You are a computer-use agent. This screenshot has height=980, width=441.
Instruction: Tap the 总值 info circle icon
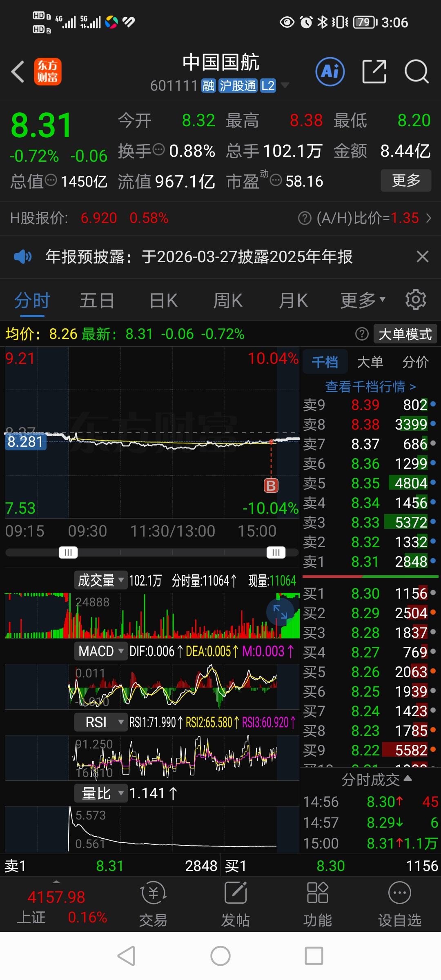pyautogui.click(x=51, y=180)
